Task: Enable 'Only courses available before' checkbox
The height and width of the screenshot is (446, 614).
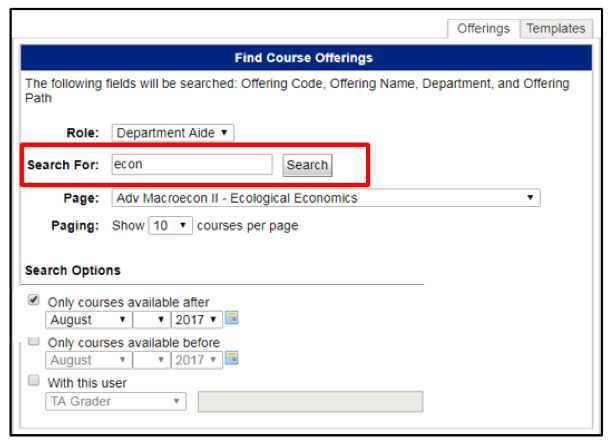Action: 35,341
